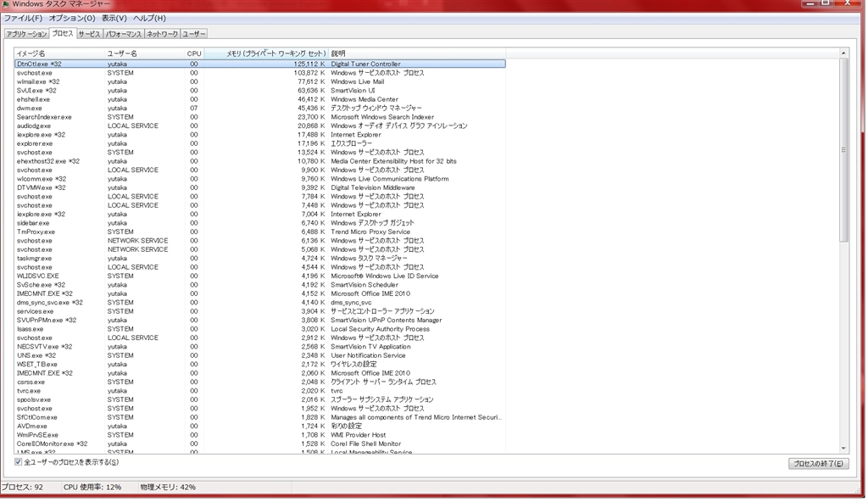The width and height of the screenshot is (868, 502).
Task: Open the ヘルプ(H) menu
Action: (x=149, y=18)
